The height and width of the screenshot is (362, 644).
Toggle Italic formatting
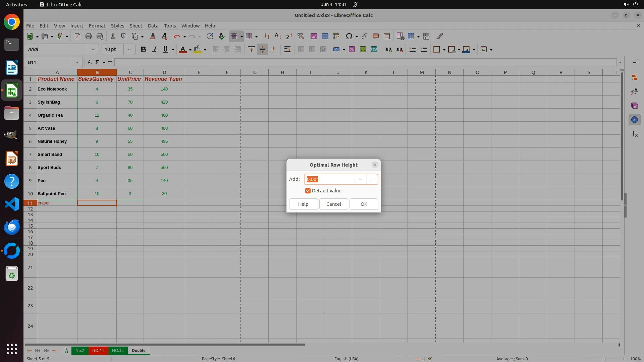pyautogui.click(x=155, y=50)
